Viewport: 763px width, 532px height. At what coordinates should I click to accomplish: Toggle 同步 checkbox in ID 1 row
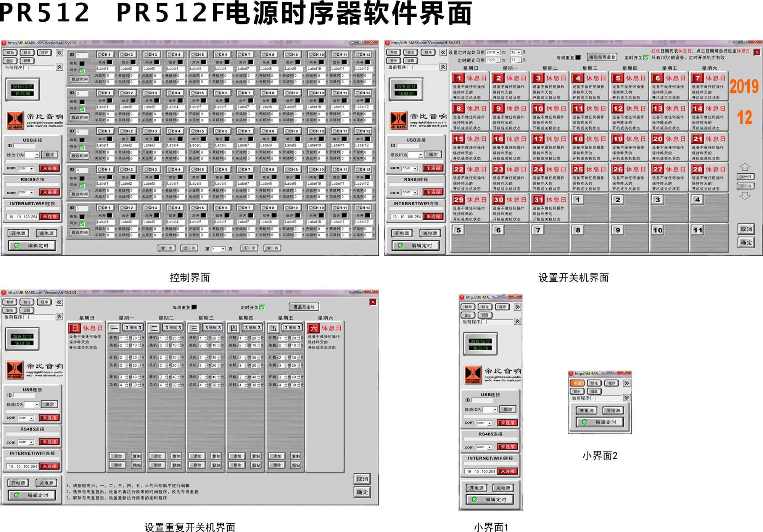[82, 71]
